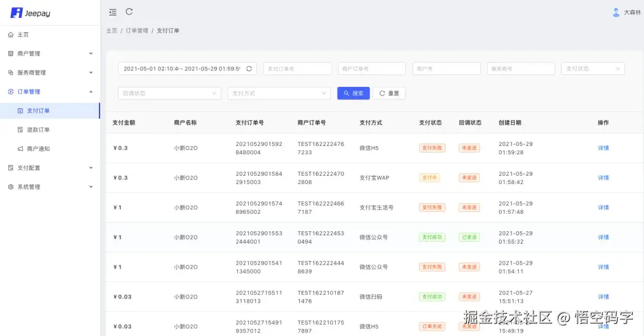Click the 系统管理 gear icon
Image resolution: width=644 pixels, height=336 pixels.
11,186
